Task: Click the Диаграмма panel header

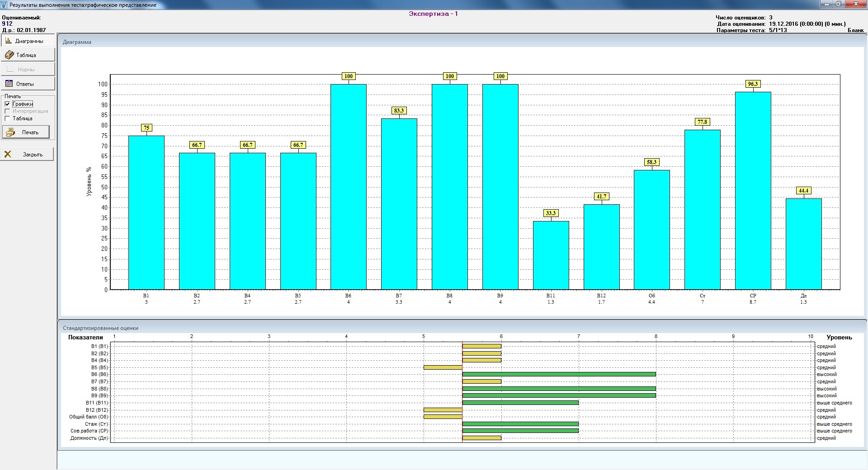Action: tap(77, 42)
